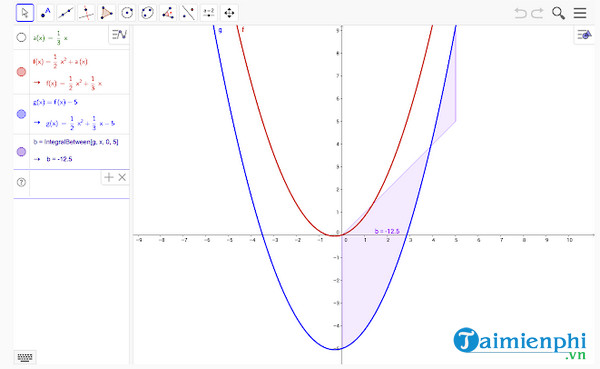Select the Polygon tool
Image resolution: width=600 pixels, height=369 pixels.
[x=106, y=13]
